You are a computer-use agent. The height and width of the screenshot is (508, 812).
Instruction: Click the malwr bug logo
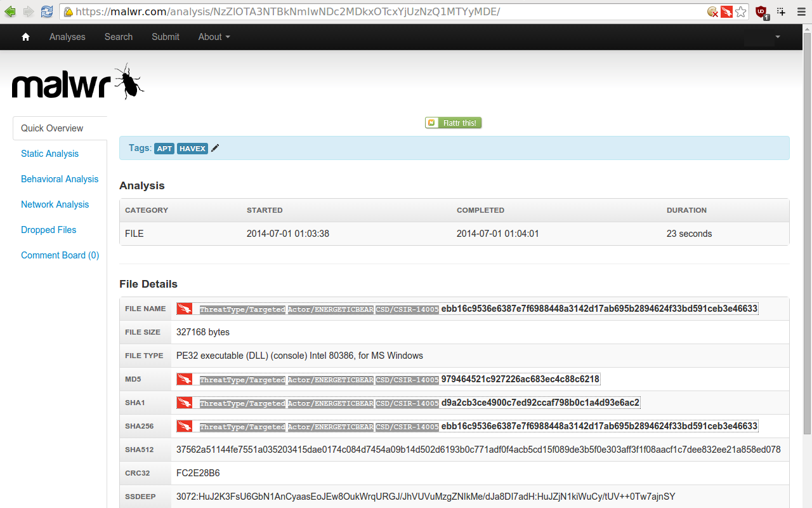[x=78, y=83]
